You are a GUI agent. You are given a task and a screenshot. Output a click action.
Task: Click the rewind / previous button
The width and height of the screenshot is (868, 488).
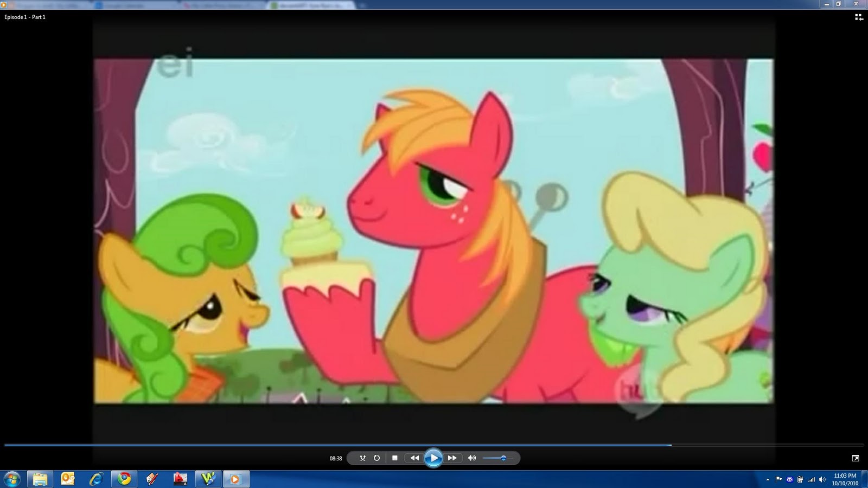(414, 458)
